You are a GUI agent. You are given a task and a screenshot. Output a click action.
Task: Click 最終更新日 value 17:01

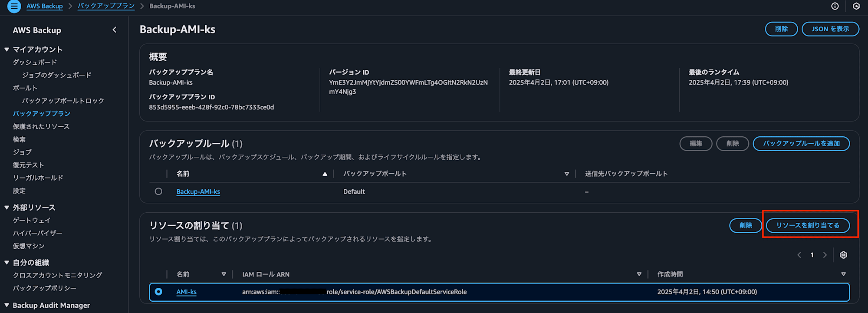tap(559, 82)
